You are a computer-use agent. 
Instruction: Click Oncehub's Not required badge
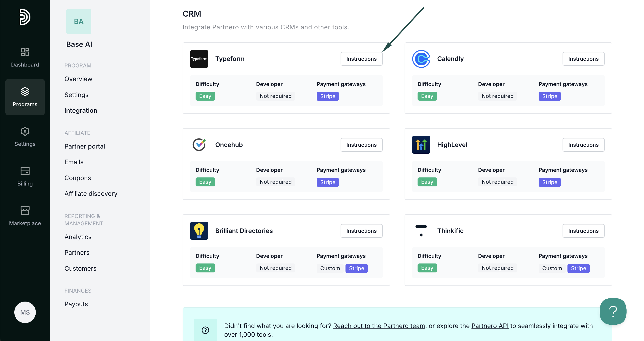pyautogui.click(x=275, y=182)
